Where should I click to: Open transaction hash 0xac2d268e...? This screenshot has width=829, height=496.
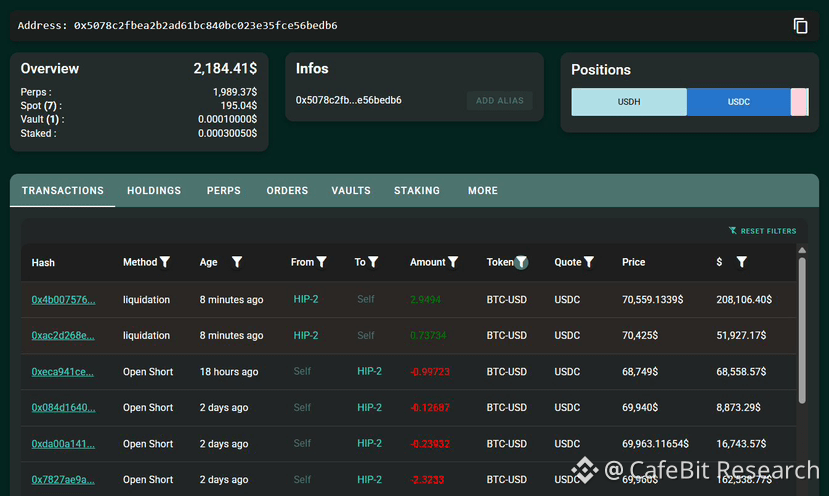coord(63,336)
